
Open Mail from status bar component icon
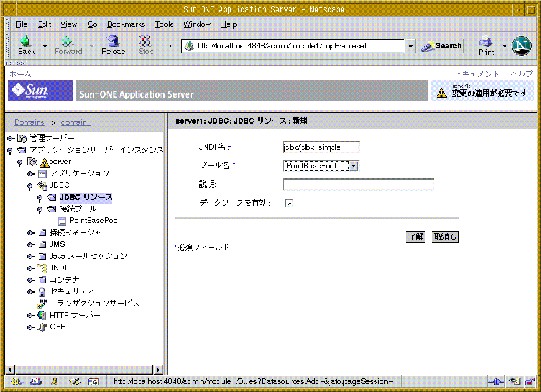click(35, 381)
